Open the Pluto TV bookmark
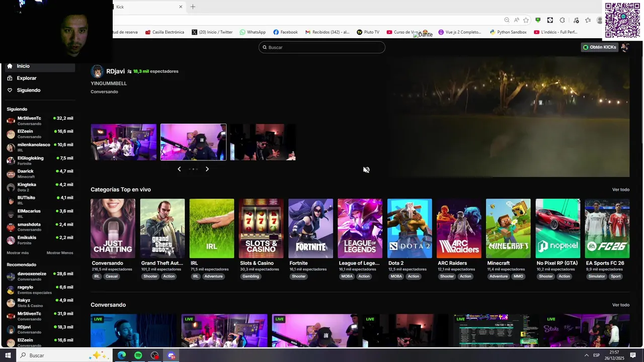Viewport: 644px width, 362px height. click(368, 32)
